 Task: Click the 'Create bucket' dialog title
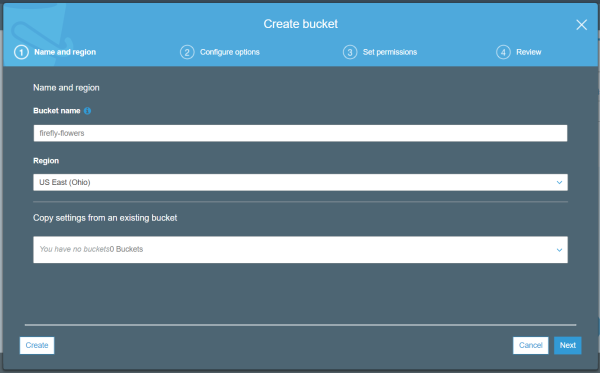tap(300, 24)
